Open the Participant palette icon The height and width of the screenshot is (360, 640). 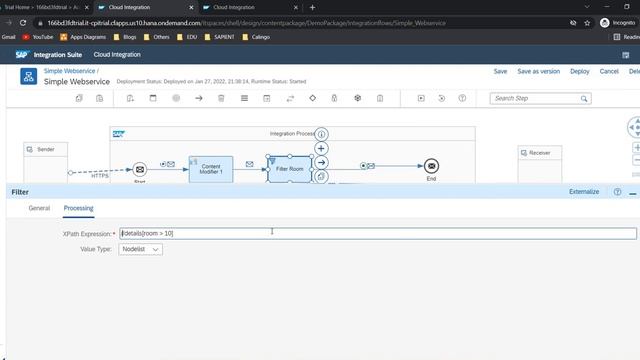tap(130, 98)
